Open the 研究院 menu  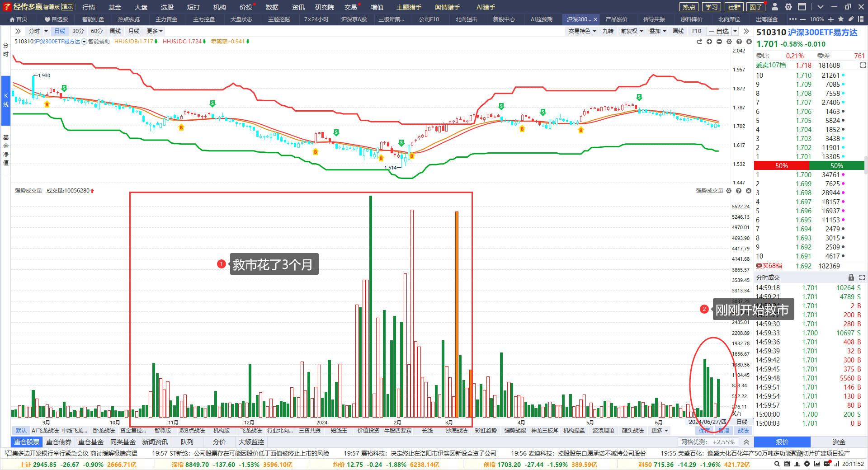(325, 7)
